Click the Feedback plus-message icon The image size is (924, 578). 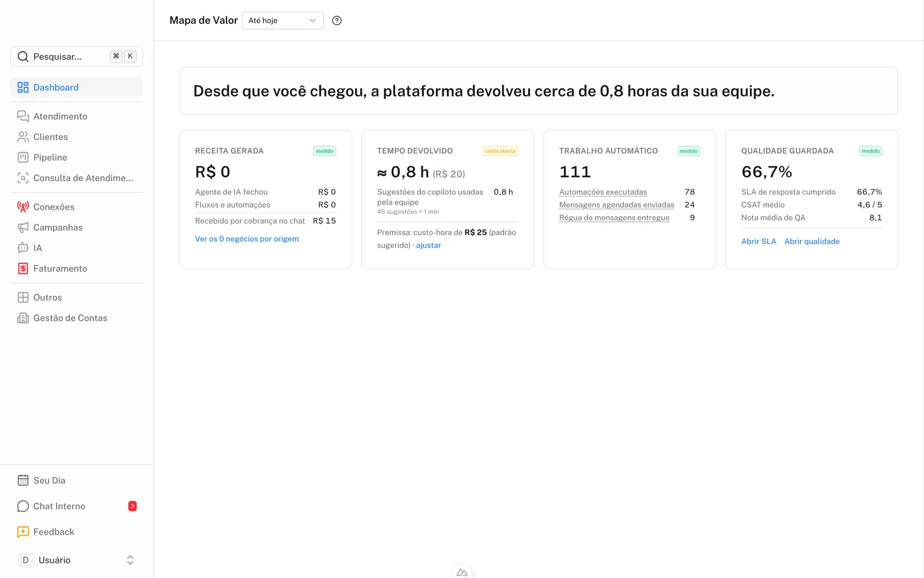[x=23, y=532]
